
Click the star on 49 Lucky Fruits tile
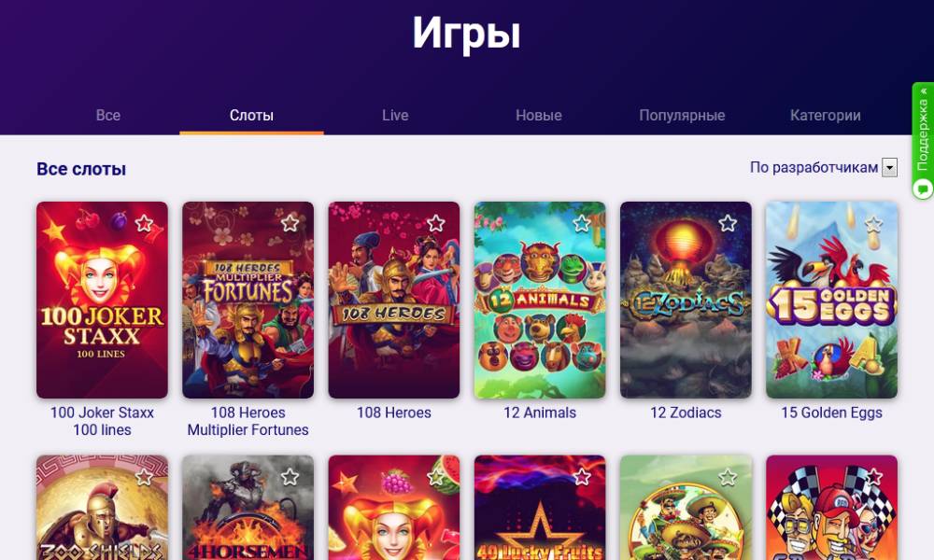(x=581, y=477)
